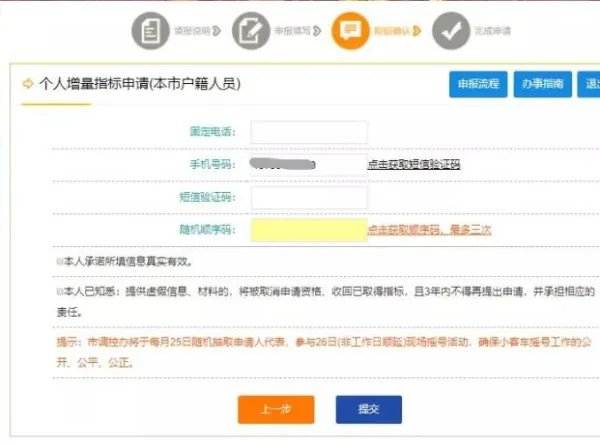This screenshot has width=600, height=444.
Task: Go back with the orange 上一步 button
Action: [x=276, y=410]
